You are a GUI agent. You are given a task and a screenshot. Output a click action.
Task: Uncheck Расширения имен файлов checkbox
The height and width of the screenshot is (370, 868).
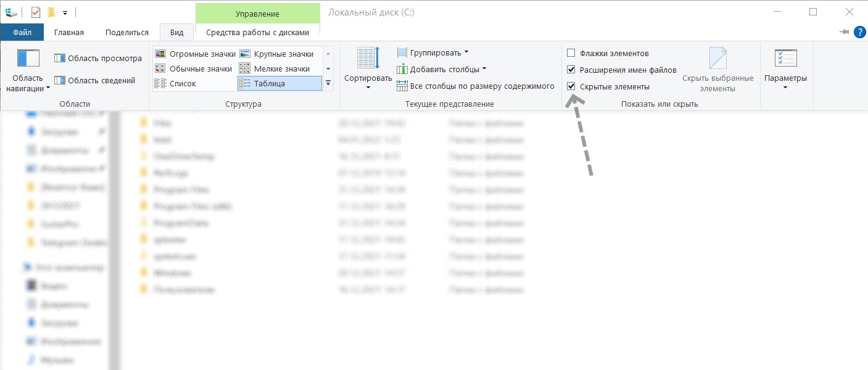point(571,70)
